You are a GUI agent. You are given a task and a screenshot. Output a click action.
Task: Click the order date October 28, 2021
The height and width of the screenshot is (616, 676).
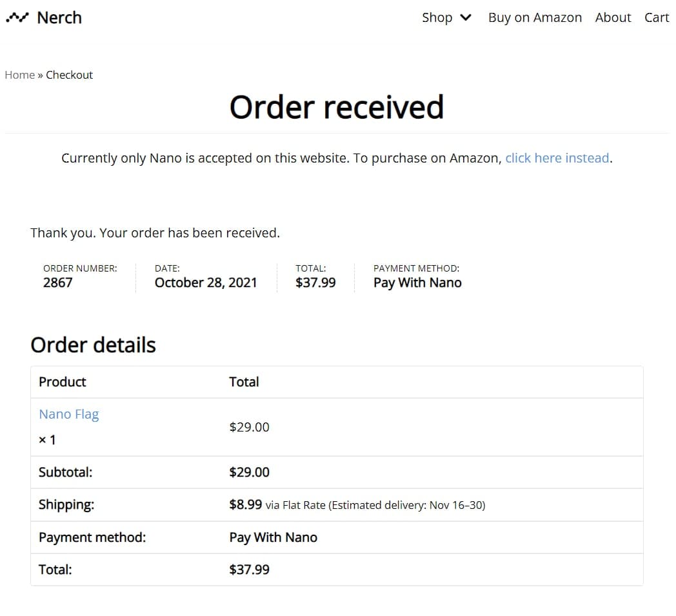(x=206, y=283)
